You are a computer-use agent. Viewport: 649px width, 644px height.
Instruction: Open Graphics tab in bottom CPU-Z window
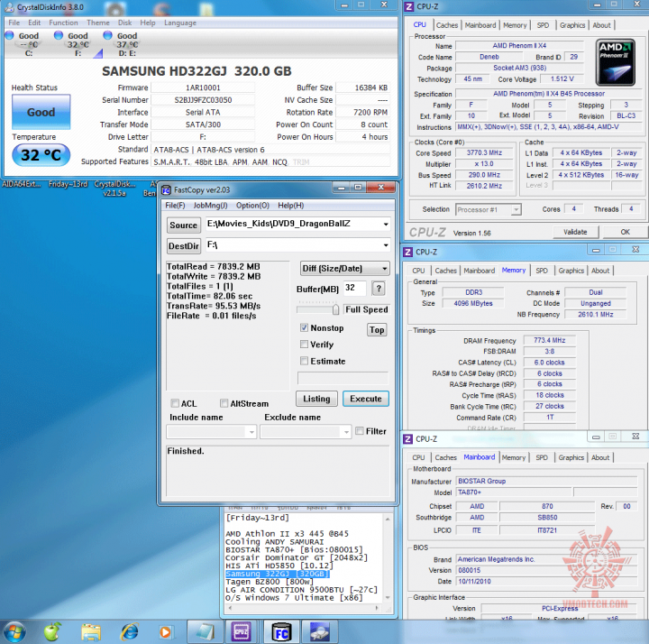tap(571, 457)
